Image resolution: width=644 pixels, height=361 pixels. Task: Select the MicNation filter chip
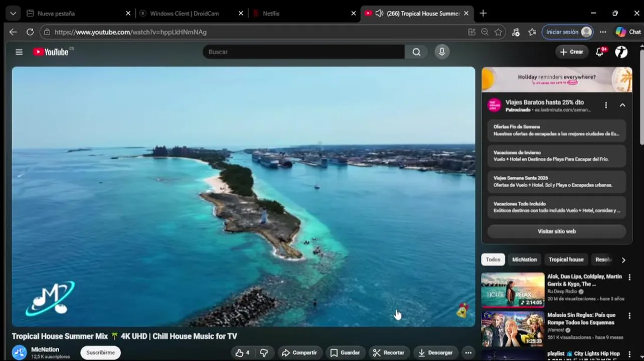524,260
